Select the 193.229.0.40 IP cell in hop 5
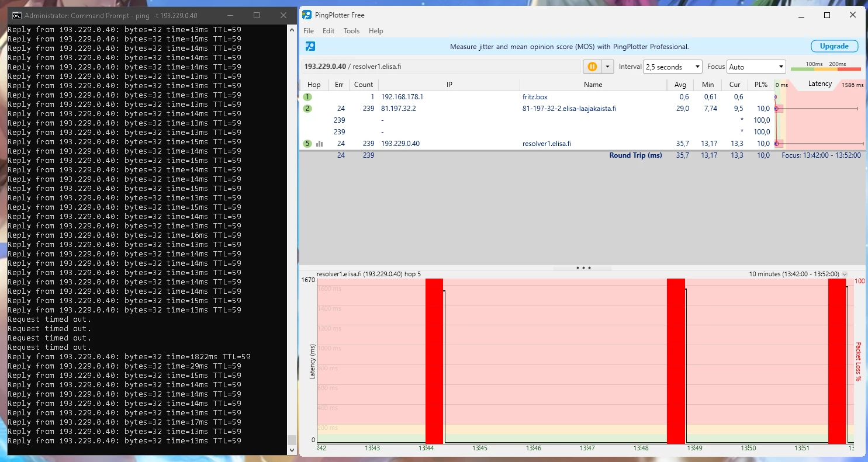 point(400,144)
